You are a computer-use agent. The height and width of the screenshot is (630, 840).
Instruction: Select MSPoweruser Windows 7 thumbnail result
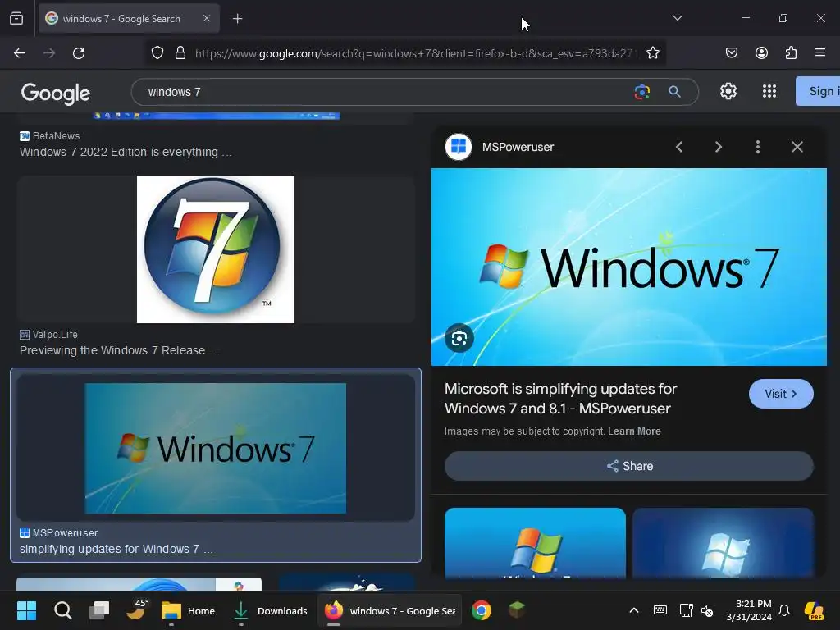tap(216, 448)
